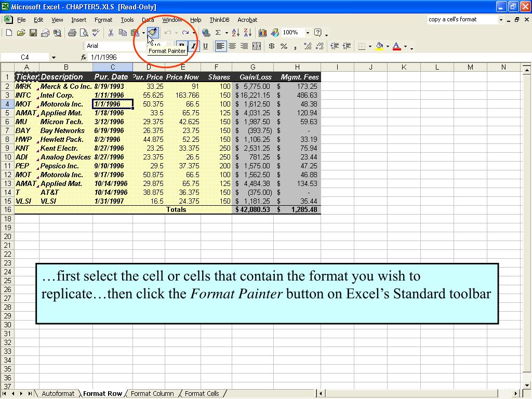Toggle Align Right

point(244,46)
